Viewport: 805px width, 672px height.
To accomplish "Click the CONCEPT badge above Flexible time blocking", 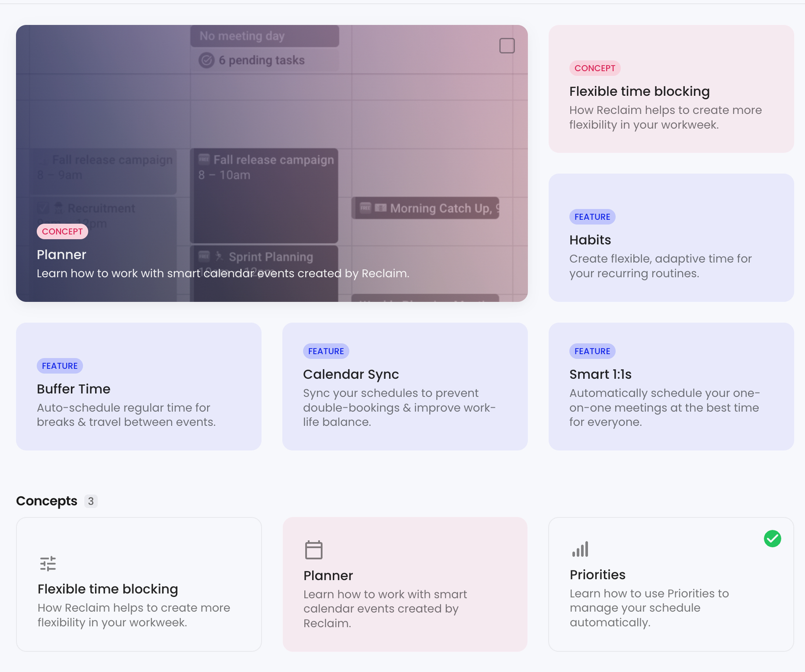I will (595, 68).
